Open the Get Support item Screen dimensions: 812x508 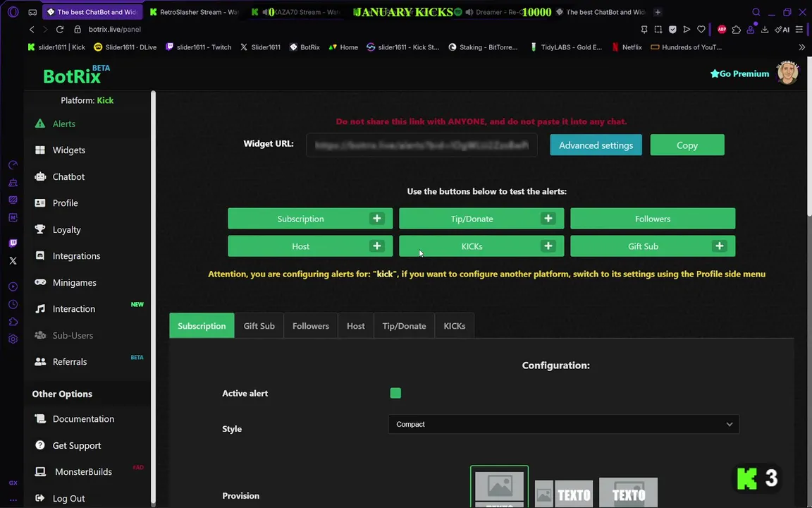tap(77, 445)
